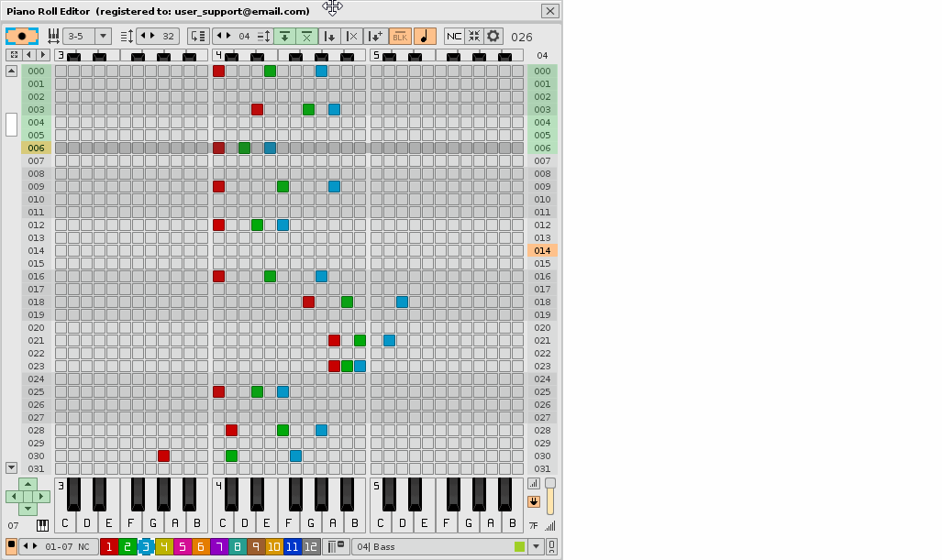Click the scroll-down arrow under the left scrollbar
Image resolution: width=942 pixels, height=560 pixels.
tap(12, 467)
